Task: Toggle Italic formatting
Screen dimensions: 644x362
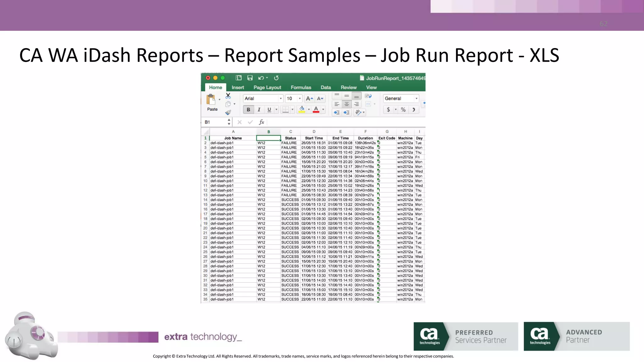Action: tap(259, 109)
